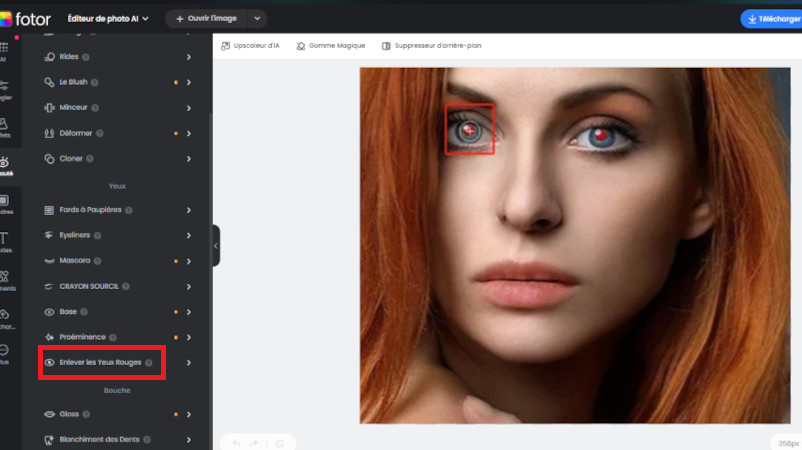Click the Fotor logo
802x450 pixels.
coord(25,19)
